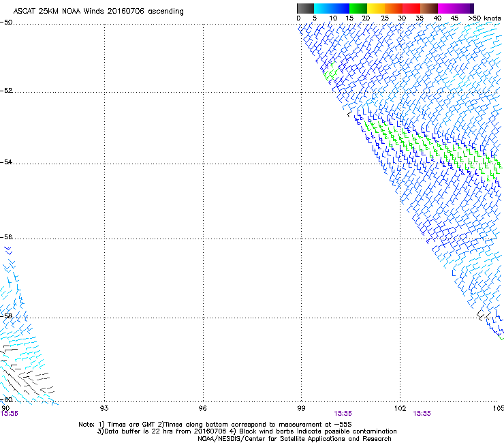The height and width of the screenshot is (443, 504).
Task: Click the dark purple 45-50 knots color swatch
Action: click(x=464, y=8)
